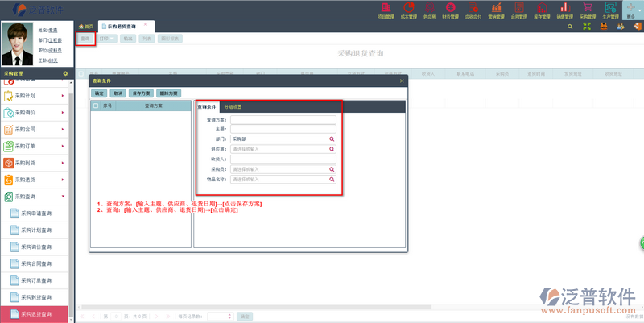This screenshot has width=644, height=323.
Task: Click the gear icon beside 采购管理
Action: (x=65, y=73)
